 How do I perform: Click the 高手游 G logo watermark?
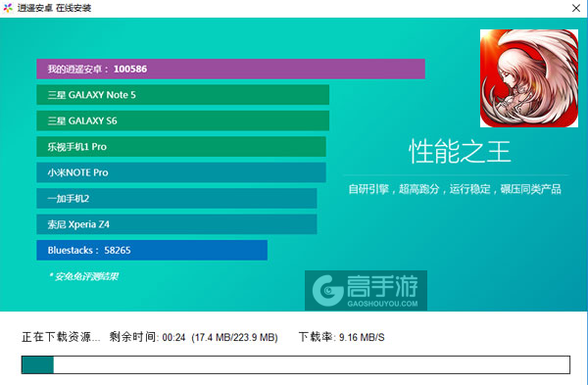point(328,291)
